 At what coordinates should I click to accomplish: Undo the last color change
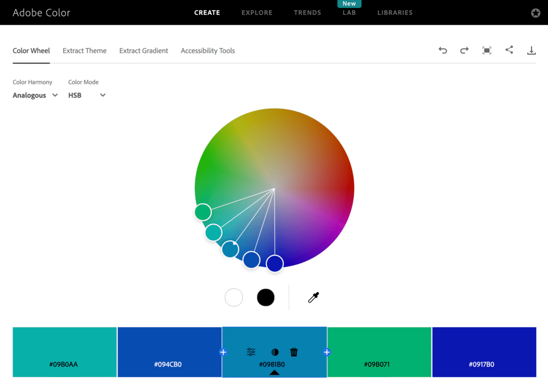coord(443,50)
